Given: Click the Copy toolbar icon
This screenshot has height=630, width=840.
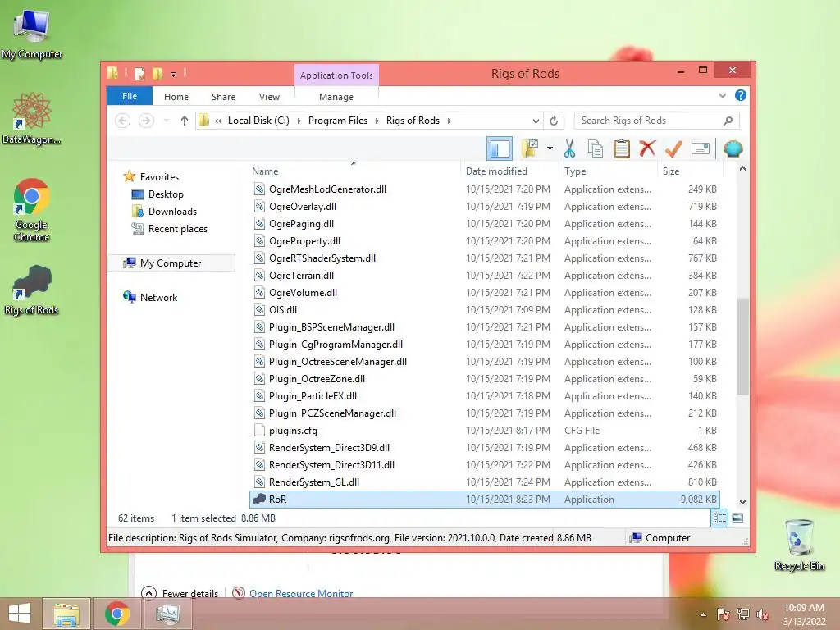Looking at the screenshot, I should (x=596, y=148).
